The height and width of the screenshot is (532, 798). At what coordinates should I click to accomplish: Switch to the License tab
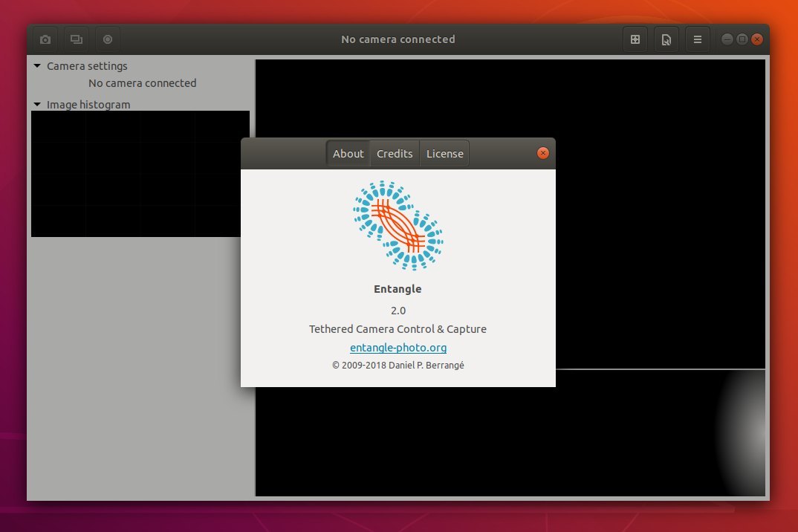tap(445, 153)
